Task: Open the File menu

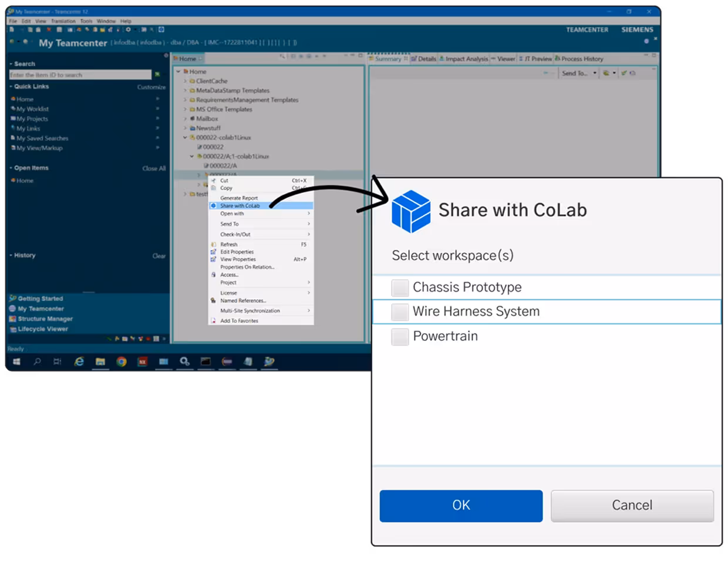Action: click(x=13, y=21)
